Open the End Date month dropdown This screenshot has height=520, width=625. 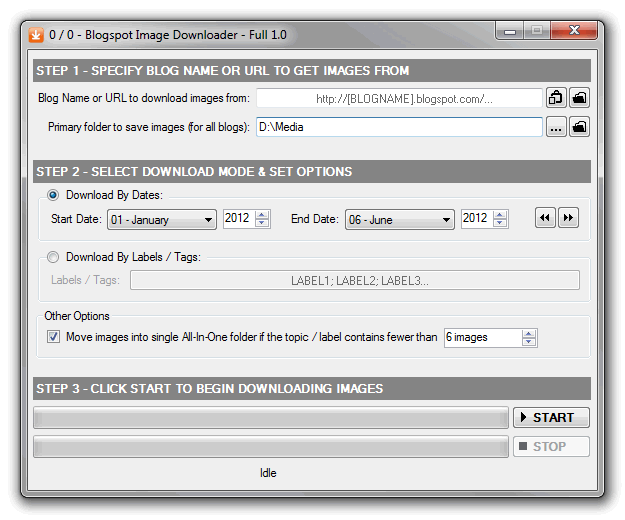(400, 220)
